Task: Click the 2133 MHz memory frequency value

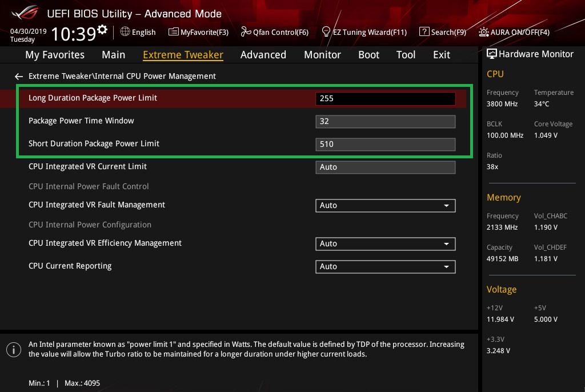Action: pos(502,227)
